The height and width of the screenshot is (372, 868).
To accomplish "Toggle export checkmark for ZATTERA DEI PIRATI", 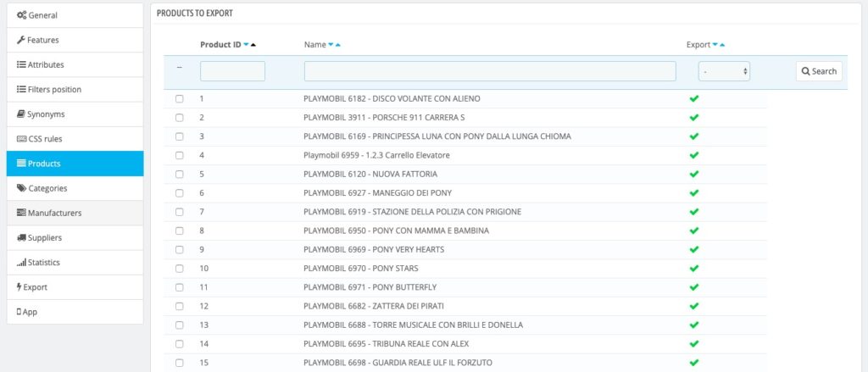I will click(694, 306).
